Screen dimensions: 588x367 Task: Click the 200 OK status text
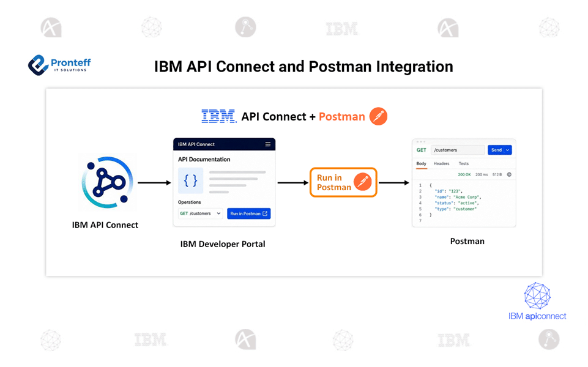(x=464, y=175)
